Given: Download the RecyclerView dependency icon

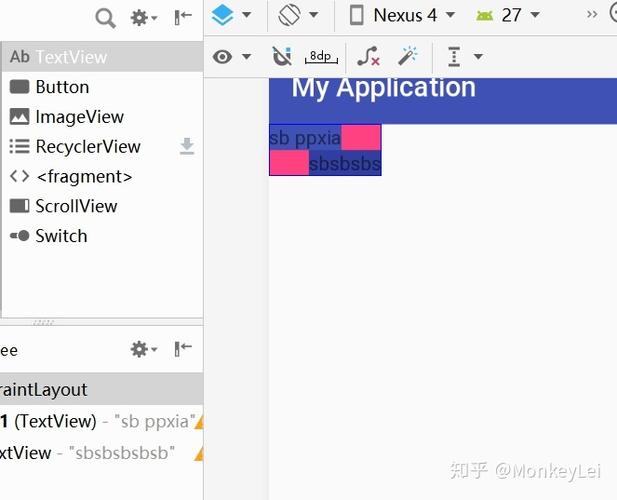Looking at the screenshot, I should click(187, 146).
